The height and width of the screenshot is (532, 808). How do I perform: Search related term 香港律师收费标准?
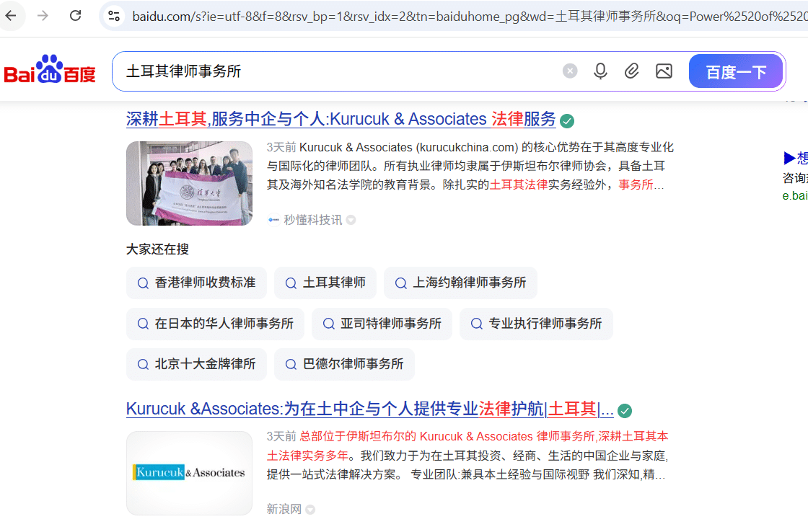[196, 283]
